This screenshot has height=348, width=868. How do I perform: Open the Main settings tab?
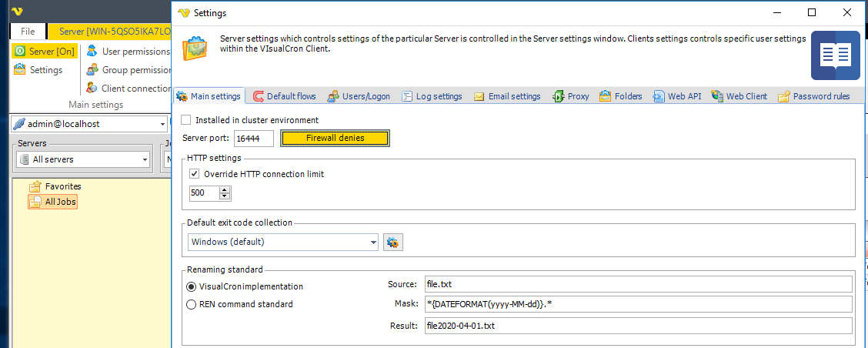(x=209, y=96)
